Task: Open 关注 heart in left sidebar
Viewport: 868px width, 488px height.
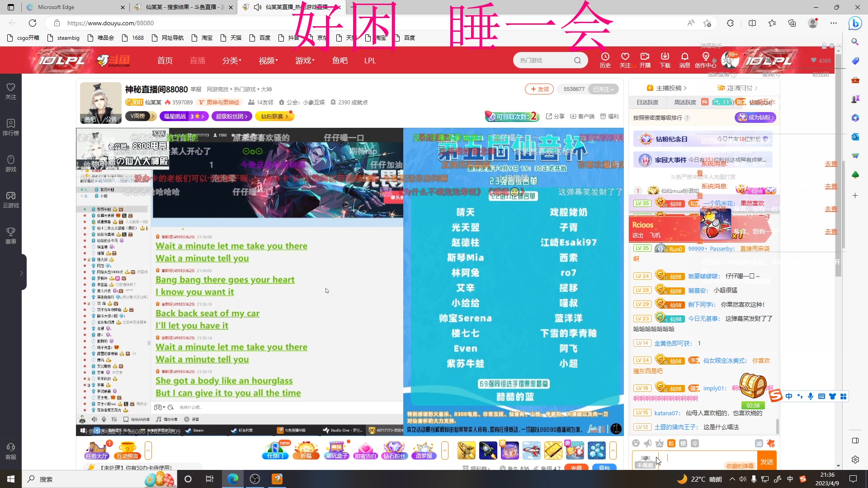Action: click(11, 91)
